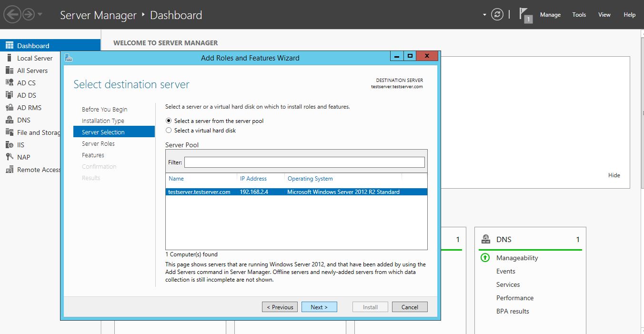This screenshot has width=644, height=334.
Task: Sort server pool by Operating System column
Action: coord(310,179)
